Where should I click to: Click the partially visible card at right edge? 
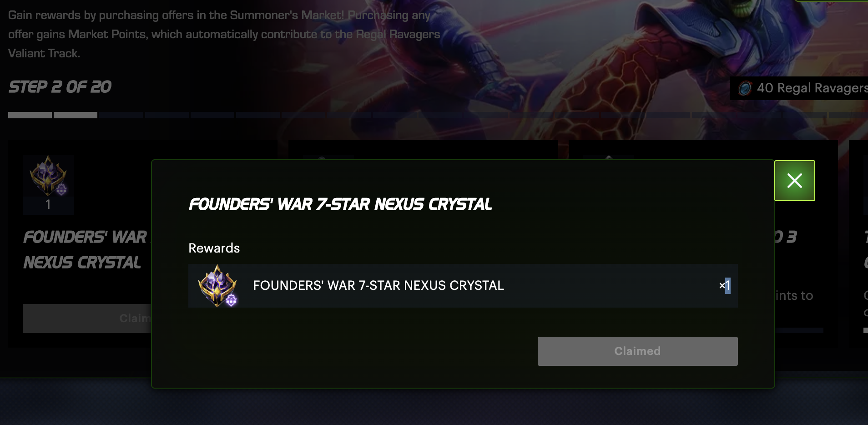858,243
